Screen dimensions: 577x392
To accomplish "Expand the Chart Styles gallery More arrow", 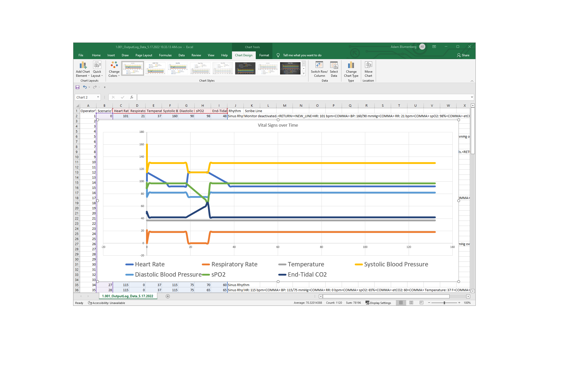I will [304, 74].
